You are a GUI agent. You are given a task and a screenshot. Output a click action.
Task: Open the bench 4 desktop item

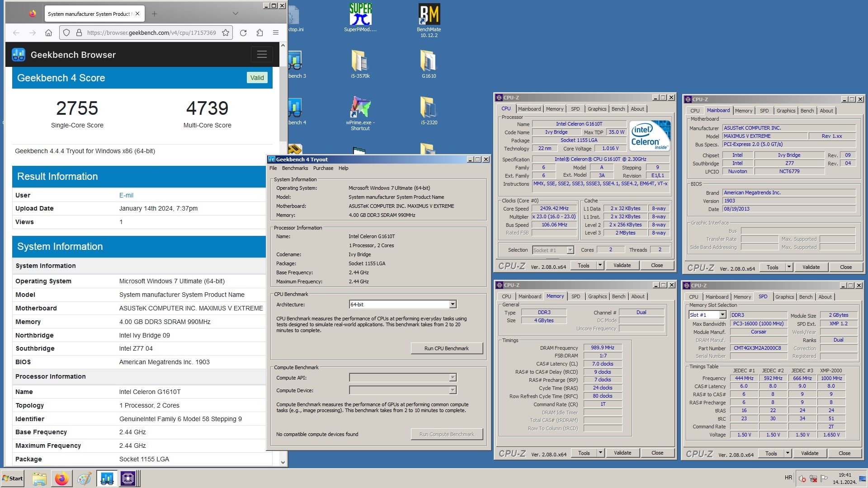tap(296, 111)
